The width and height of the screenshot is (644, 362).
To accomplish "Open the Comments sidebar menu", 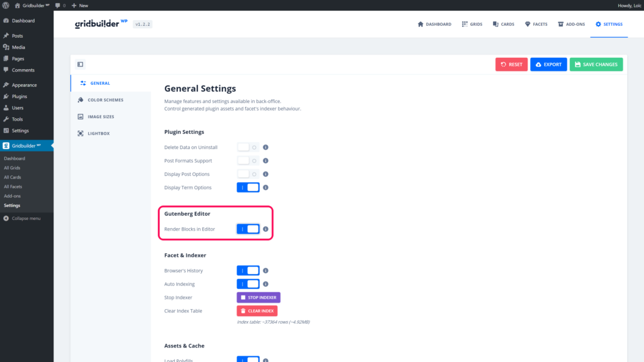I will [x=26, y=70].
